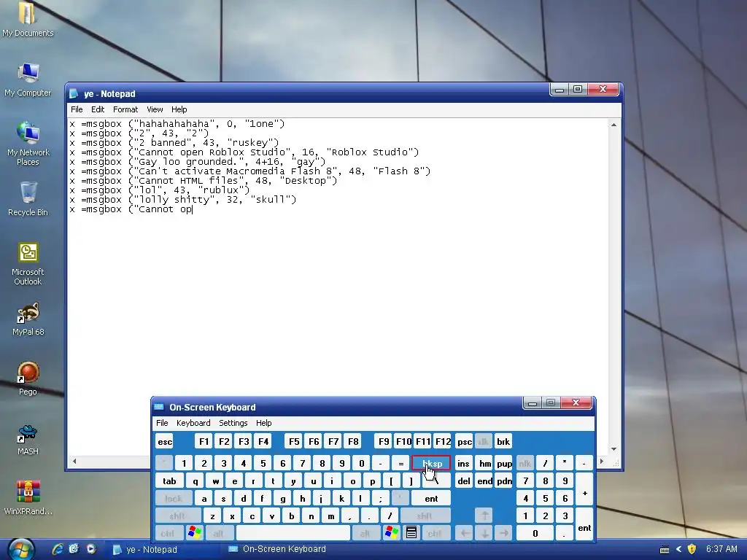Click the main ent key
The width and height of the screenshot is (747, 560).
431,499
